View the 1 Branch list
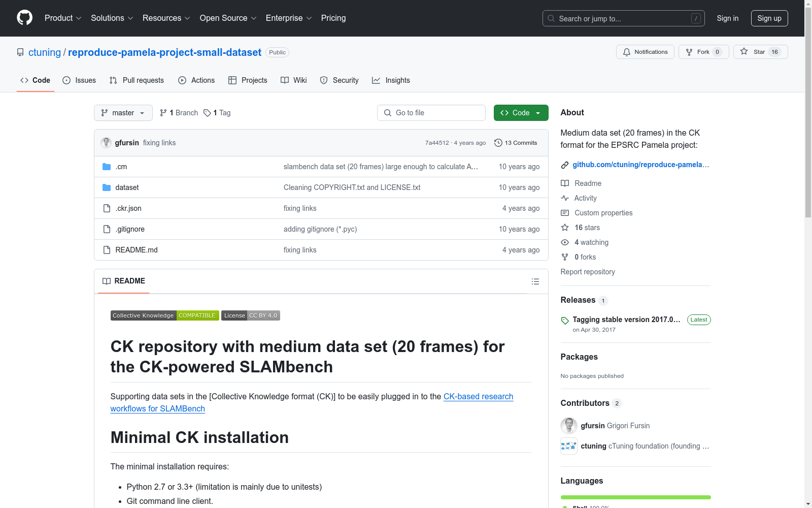This screenshot has height=508, width=812. [179, 113]
